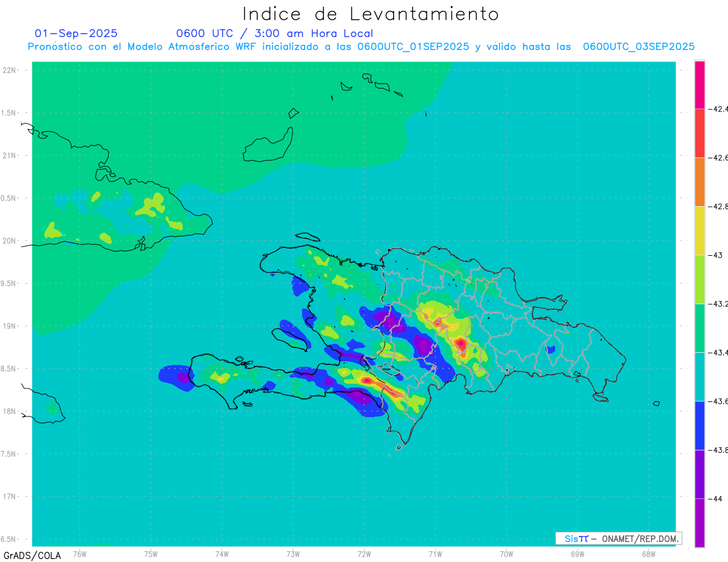Click the '21N' latitude label

click(x=10, y=156)
